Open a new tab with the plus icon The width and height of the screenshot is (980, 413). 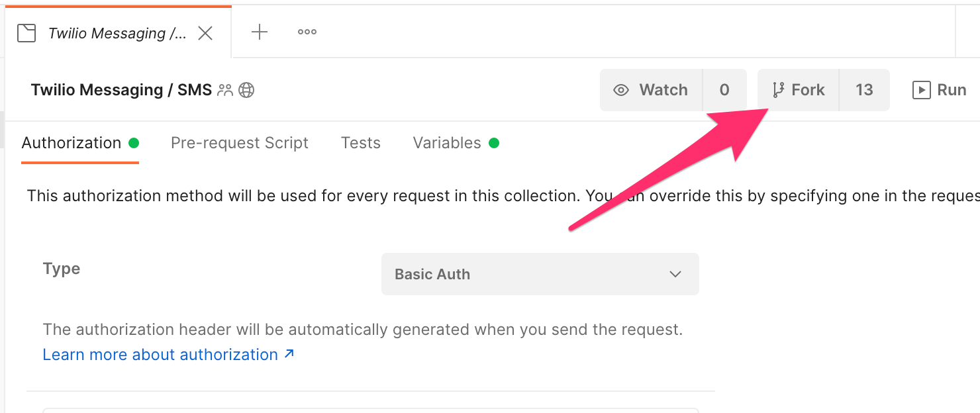[x=259, y=32]
